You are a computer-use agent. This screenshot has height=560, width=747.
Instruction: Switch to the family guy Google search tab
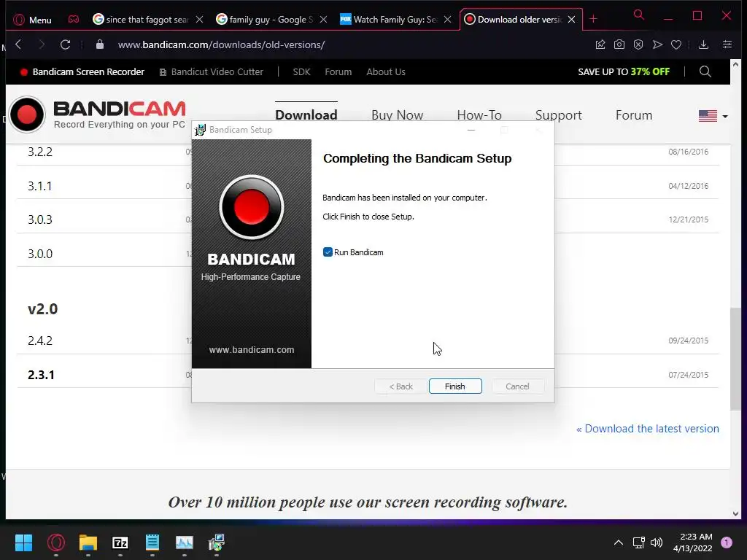coord(271,20)
